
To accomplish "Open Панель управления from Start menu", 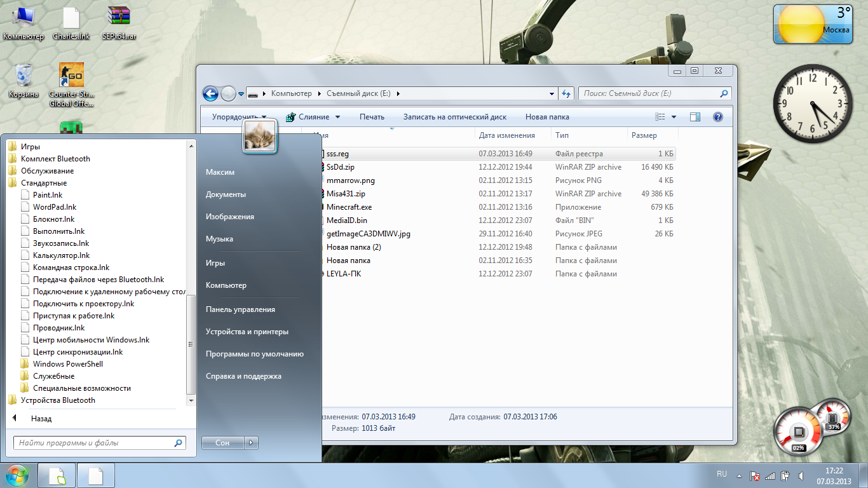I will (240, 309).
